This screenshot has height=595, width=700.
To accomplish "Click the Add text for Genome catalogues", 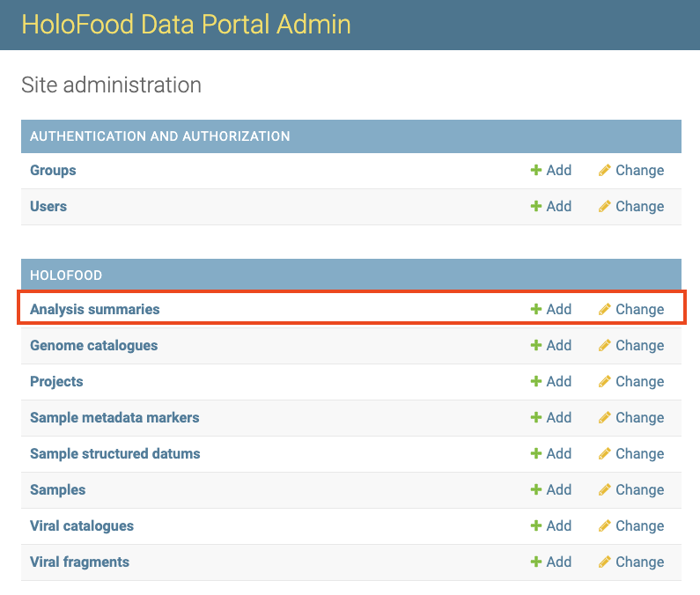I will click(559, 345).
